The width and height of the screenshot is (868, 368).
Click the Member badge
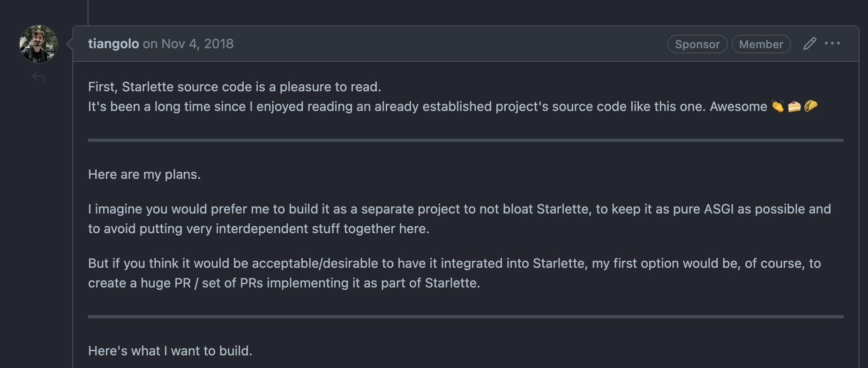coord(761,44)
